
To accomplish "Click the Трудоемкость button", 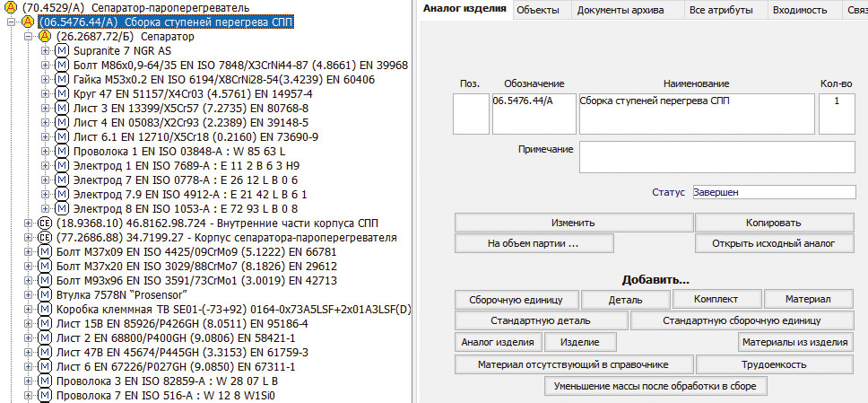I will [775, 364].
